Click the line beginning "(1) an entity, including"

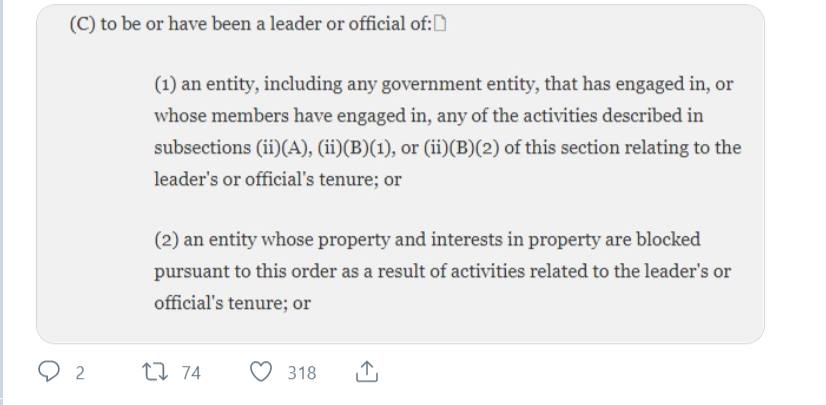click(x=443, y=84)
